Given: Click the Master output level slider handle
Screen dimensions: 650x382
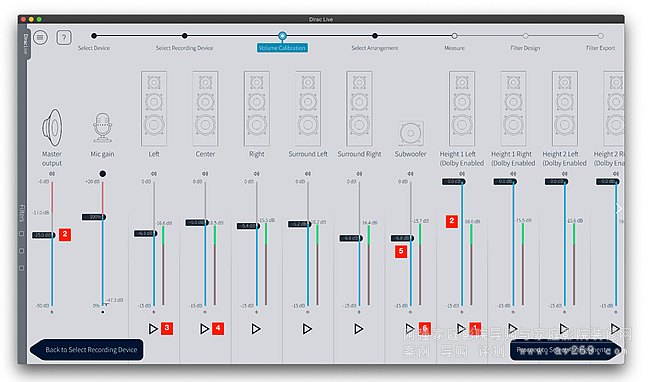Looking at the screenshot, I should pos(44,235).
